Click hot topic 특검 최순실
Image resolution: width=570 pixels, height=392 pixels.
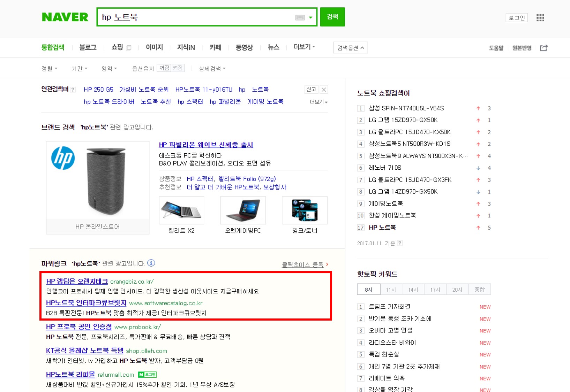pyautogui.click(x=384, y=354)
